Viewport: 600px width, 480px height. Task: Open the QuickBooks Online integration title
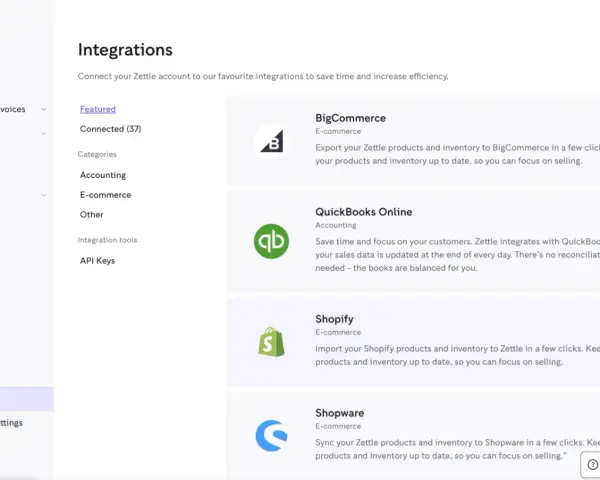click(364, 212)
